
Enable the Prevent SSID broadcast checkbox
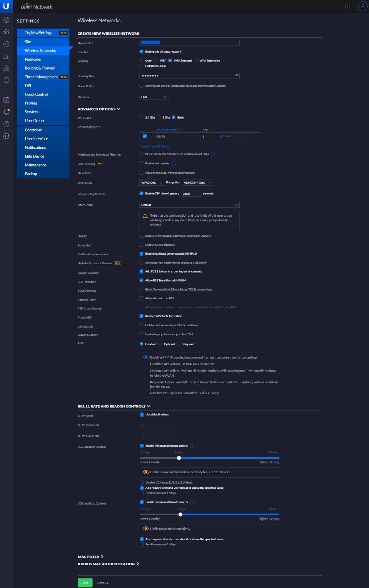click(x=141, y=173)
